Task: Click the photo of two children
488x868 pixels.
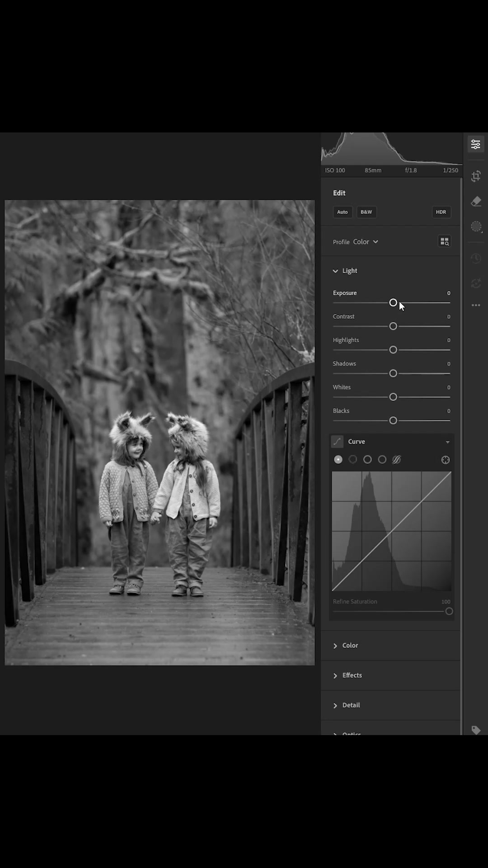Action: click(x=160, y=433)
